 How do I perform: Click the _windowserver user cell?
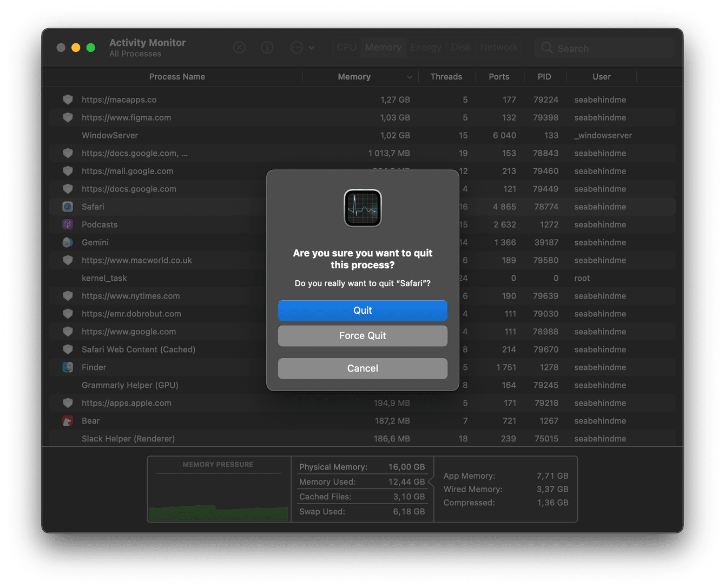click(x=603, y=135)
